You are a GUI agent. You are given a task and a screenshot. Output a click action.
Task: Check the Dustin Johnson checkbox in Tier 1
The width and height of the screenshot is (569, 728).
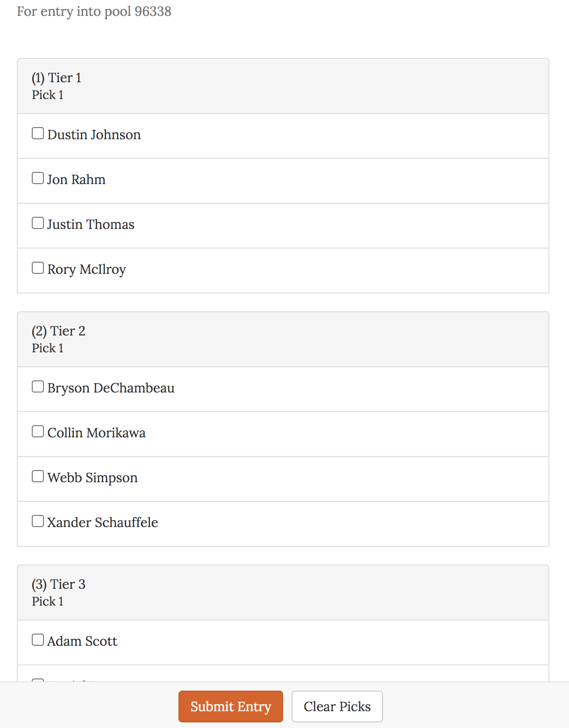[x=37, y=133]
